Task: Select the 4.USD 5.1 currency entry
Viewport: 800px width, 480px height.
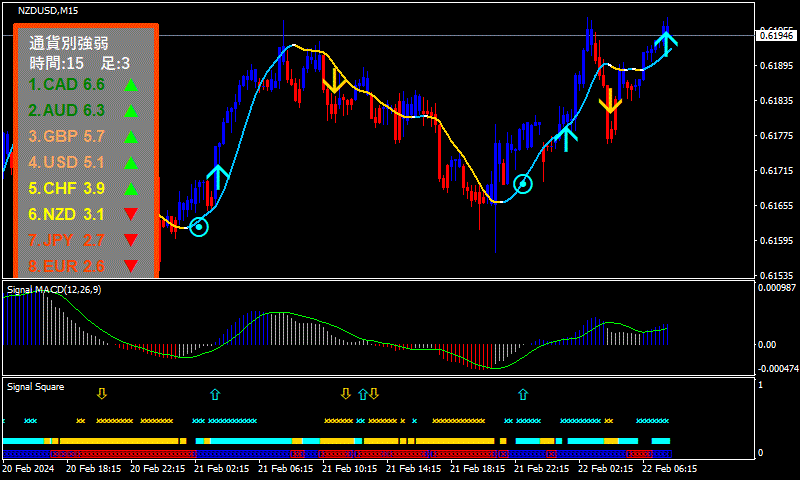Action: (x=67, y=162)
